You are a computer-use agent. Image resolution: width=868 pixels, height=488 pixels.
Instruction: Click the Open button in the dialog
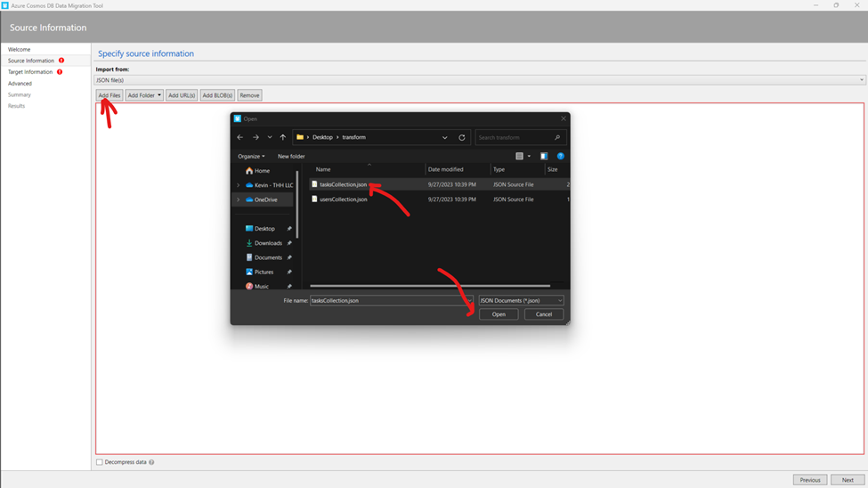coord(499,314)
